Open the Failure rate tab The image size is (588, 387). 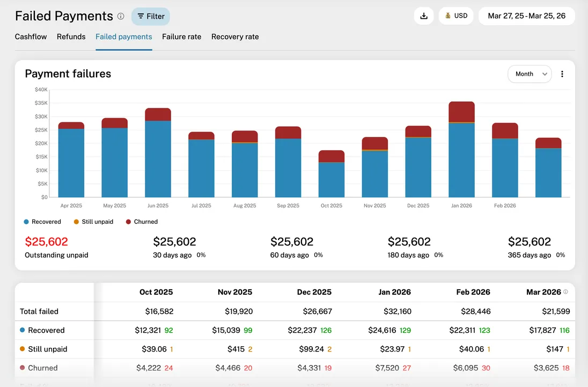(181, 36)
